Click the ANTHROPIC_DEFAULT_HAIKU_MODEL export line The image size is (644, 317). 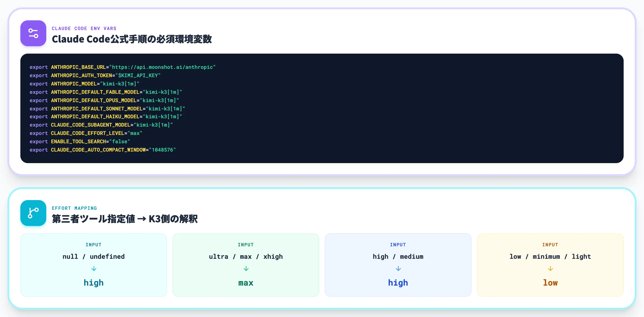point(106,117)
